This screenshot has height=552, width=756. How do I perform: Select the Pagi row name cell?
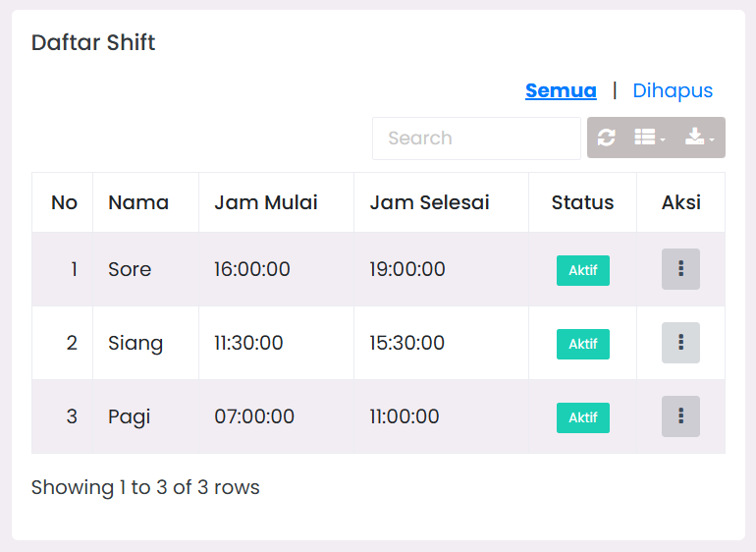point(130,416)
